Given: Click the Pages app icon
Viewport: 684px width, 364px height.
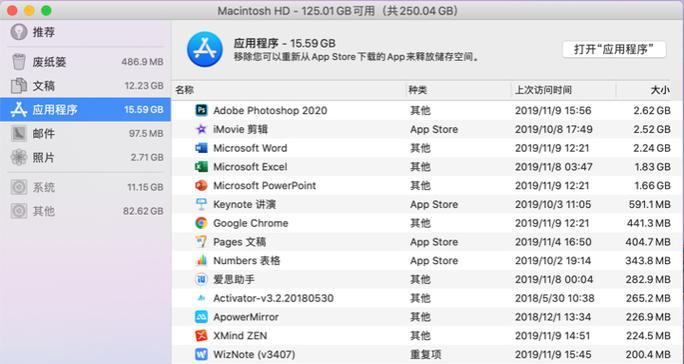Looking at the screenshot, I should pos(201,242).
